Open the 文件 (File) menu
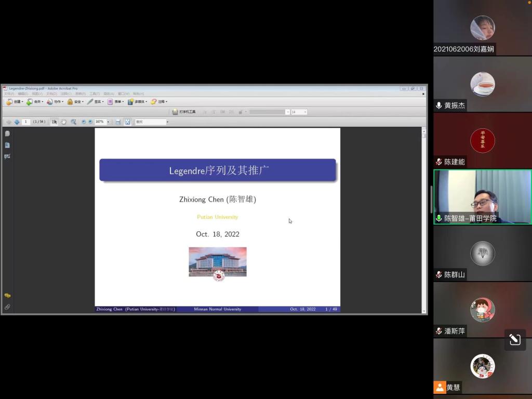Viewport: 532px width, 399px height. [9, 94]
